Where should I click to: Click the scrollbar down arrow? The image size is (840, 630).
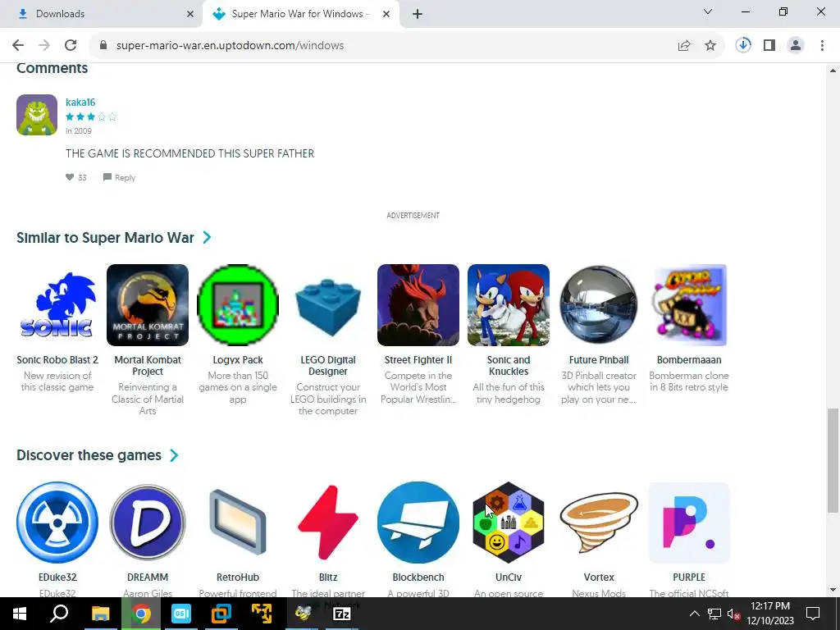point(833,591)
